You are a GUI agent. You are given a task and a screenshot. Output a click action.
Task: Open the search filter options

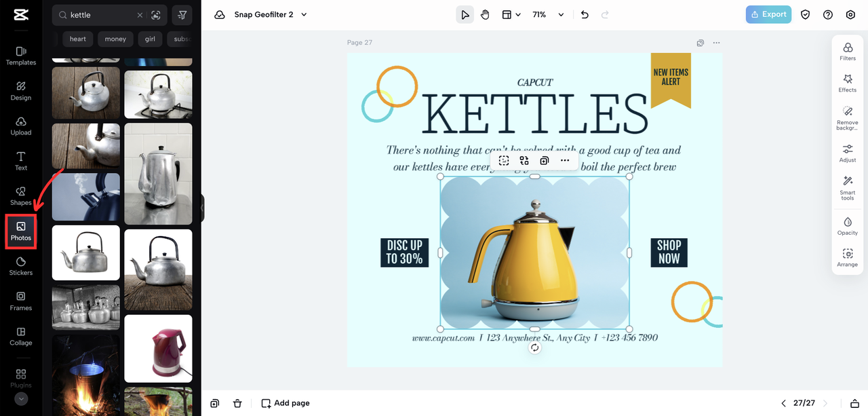click(x=182, y=15)
